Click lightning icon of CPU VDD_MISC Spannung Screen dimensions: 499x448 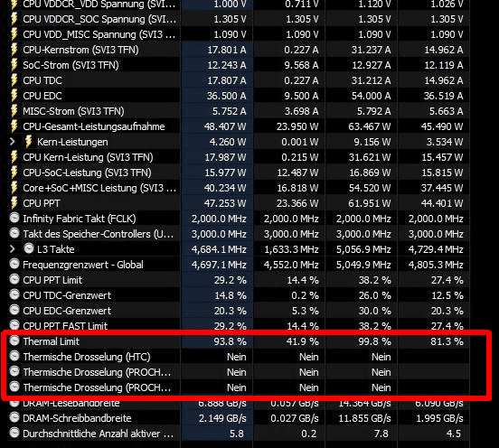(x=14, y=34)
